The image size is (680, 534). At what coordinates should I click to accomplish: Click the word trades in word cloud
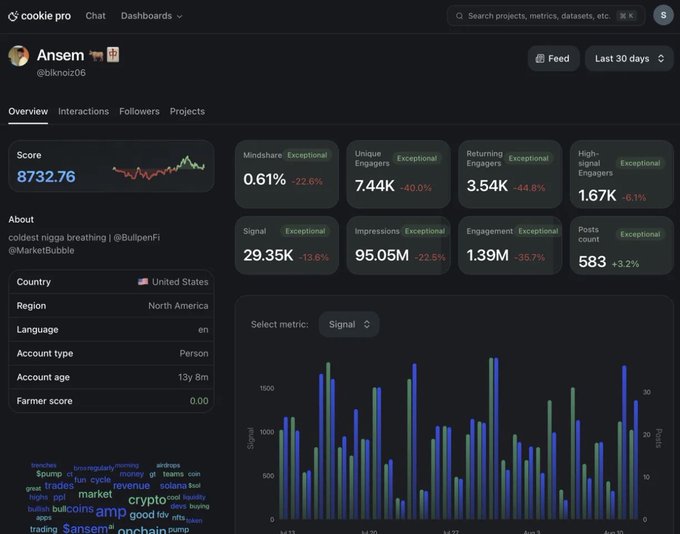(59, 486)
